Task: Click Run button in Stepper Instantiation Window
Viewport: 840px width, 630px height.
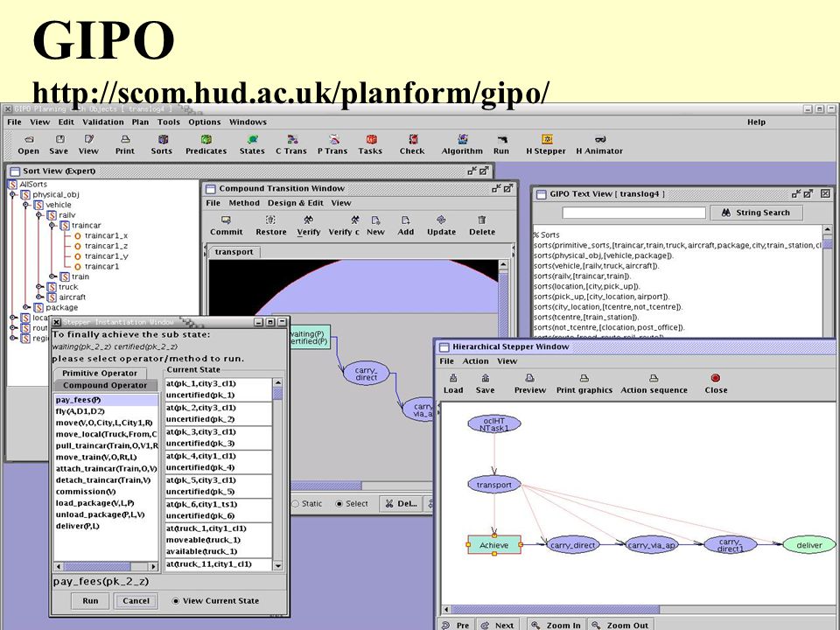Action: [90, 601]
